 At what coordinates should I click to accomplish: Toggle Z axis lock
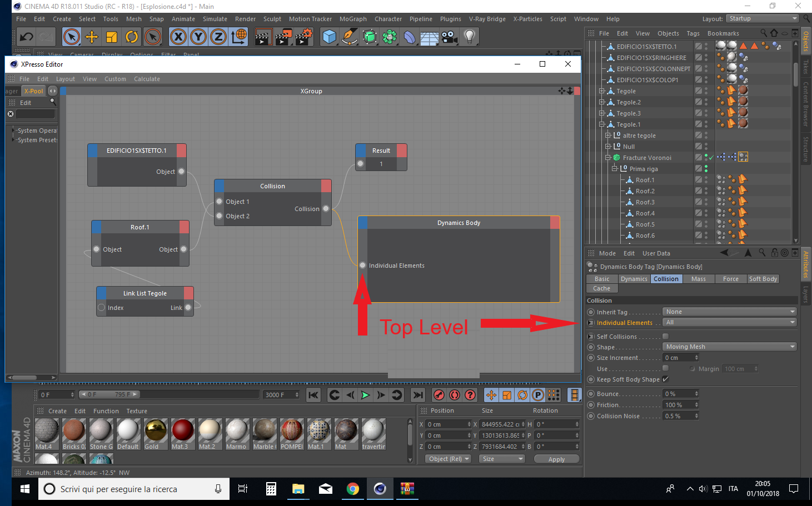click(218, 37)
